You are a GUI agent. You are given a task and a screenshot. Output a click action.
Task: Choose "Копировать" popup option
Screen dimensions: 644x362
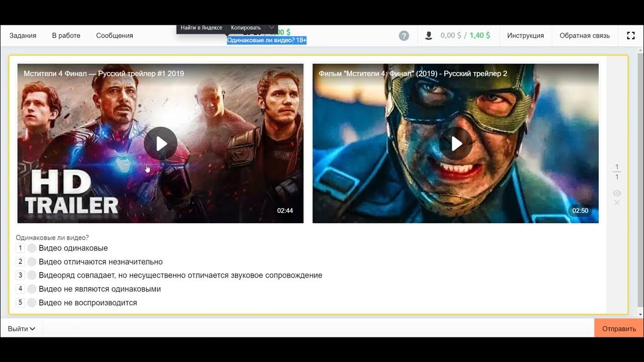246,28
